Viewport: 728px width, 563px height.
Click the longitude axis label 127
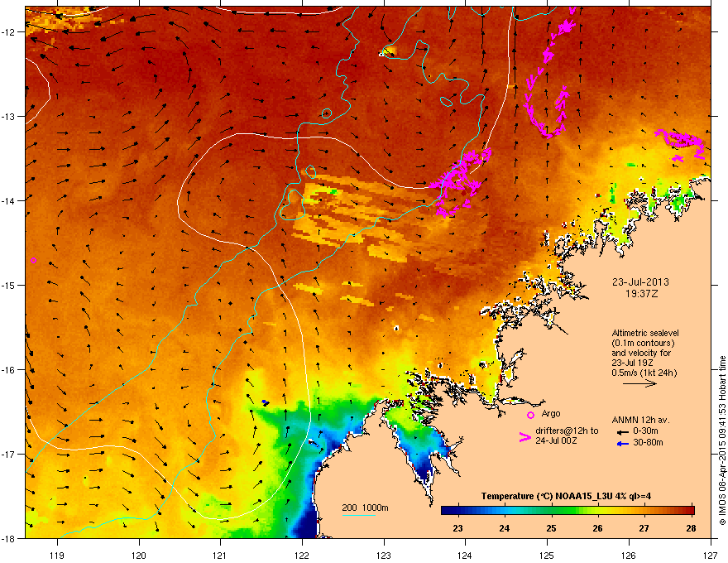tap(711, 555)
